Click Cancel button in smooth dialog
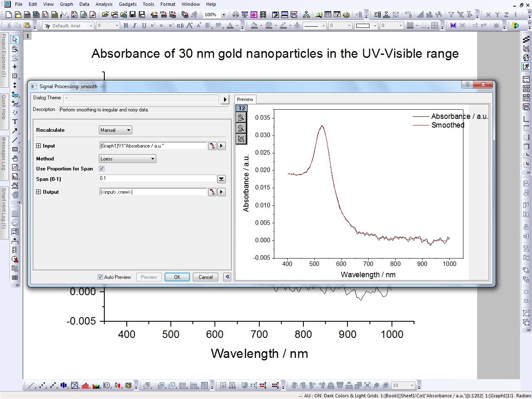Viewport: 532px width, 399px height. pos(205,277)
